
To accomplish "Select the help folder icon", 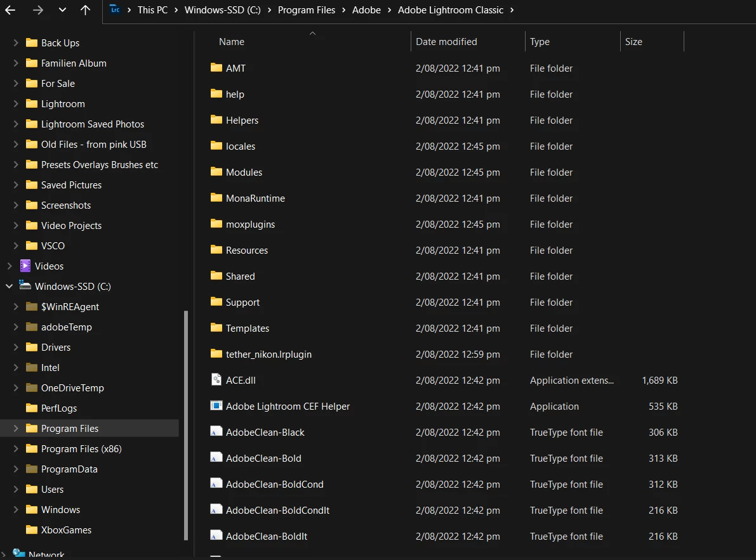I will (x=216, y=93).
